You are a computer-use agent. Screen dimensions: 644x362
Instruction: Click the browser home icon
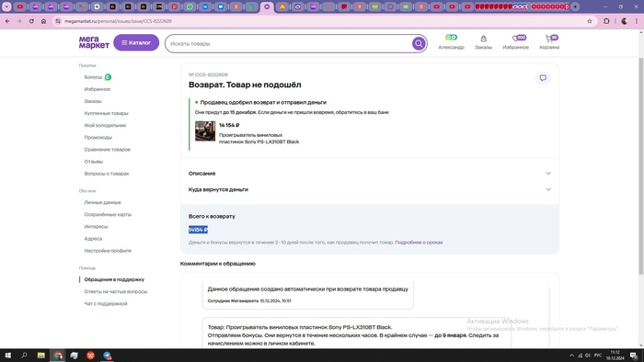click(43, 21)
